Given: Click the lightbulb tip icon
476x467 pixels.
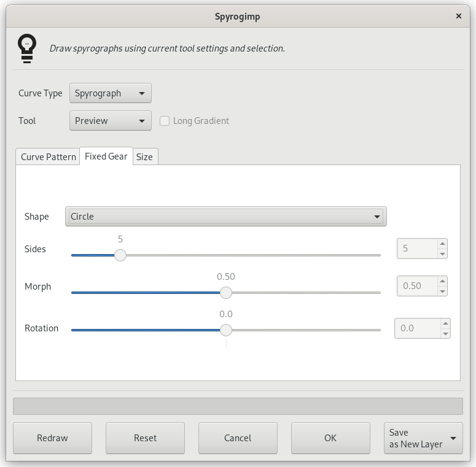Looking at the screenshot, I should point(27,48).
